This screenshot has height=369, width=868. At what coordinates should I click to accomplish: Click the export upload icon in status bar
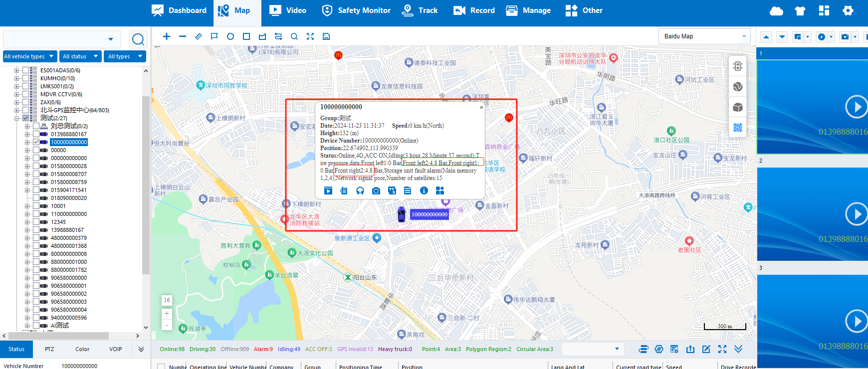(690, 349)
